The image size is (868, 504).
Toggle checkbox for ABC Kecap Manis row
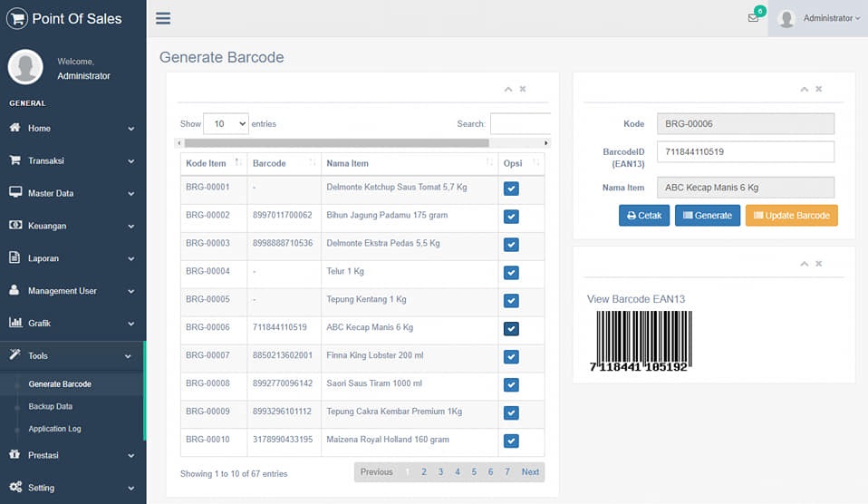click(511, 329)
